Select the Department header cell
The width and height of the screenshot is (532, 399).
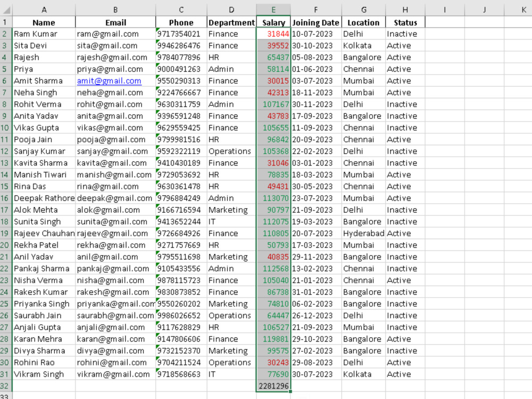(x=231, y=22)
